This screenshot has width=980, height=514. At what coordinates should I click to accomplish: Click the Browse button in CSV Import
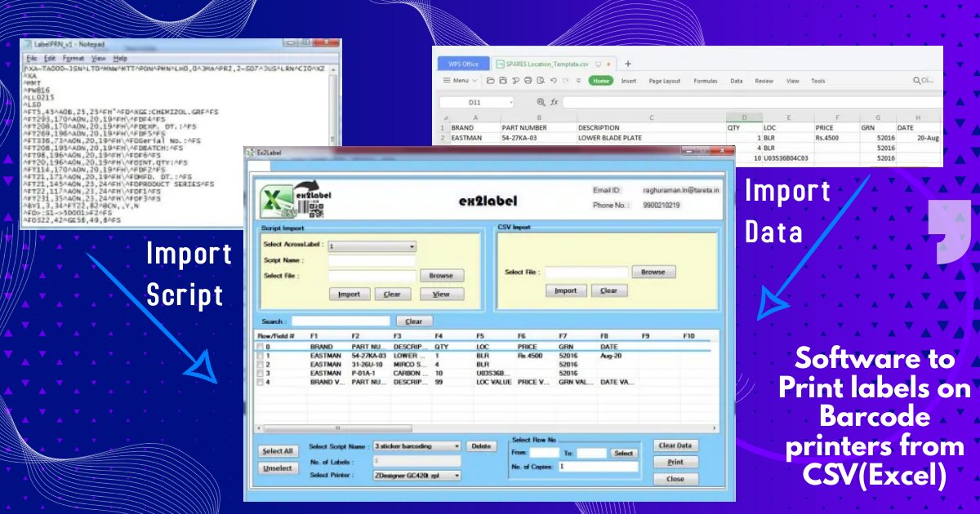[653, 273]
